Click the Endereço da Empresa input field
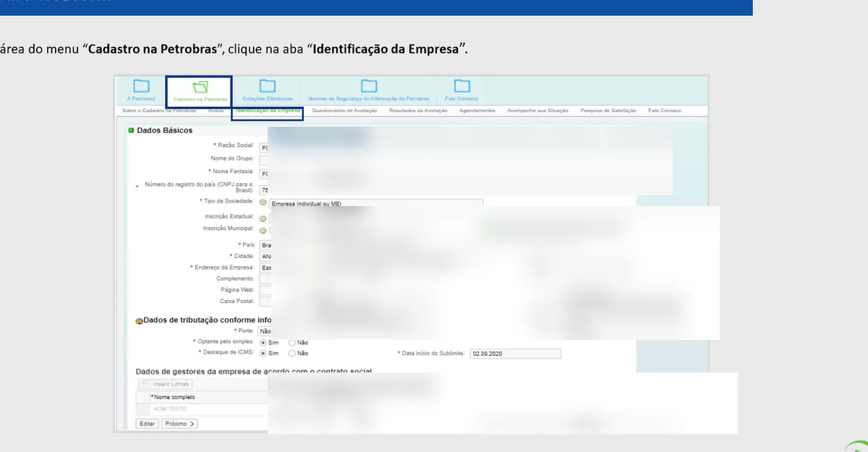 coord(264,268)
